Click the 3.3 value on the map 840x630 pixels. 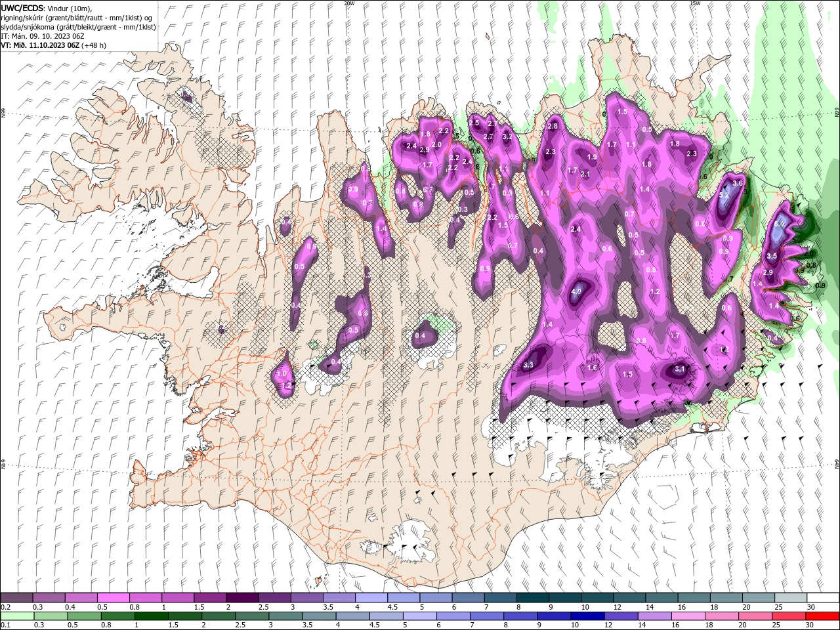[x=528, y=365]
